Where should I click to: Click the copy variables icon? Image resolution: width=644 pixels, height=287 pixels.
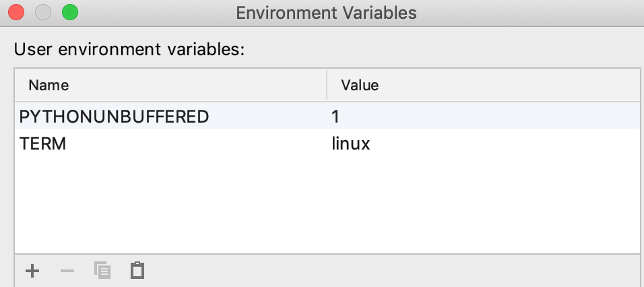(102, 271)
